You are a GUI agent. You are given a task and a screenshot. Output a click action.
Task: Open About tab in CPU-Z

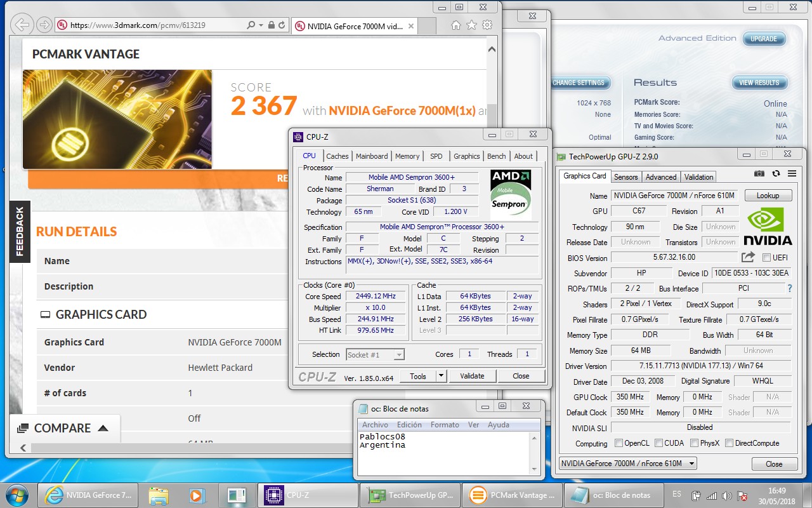point(523,156)
